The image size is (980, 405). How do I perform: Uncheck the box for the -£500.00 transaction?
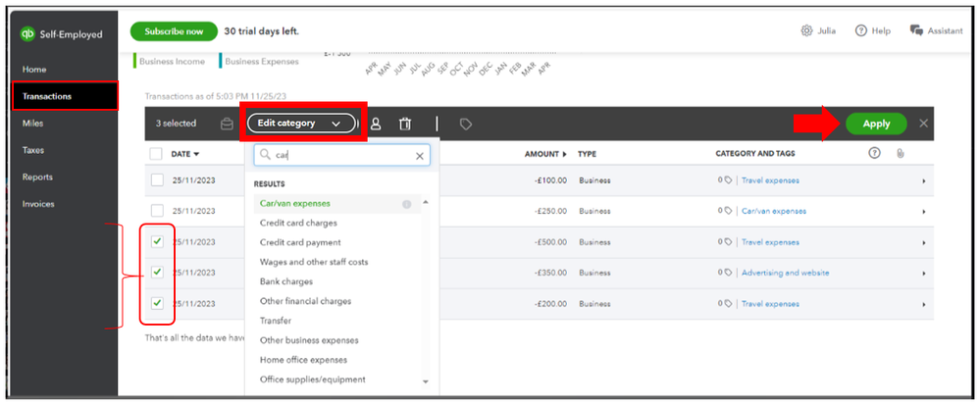click(158, 241)
